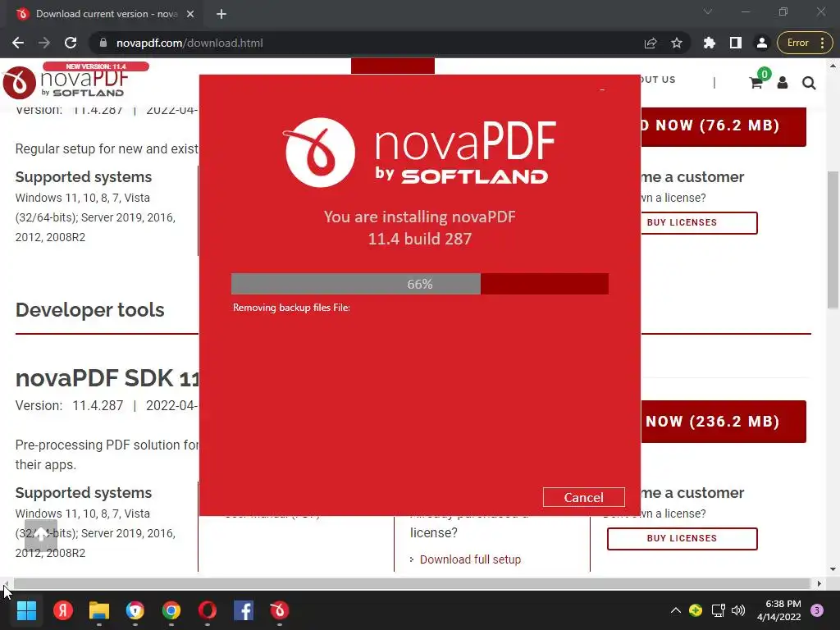
Task: Click the Download Now (76.2 MB) button
Action: tap(724, 126)
